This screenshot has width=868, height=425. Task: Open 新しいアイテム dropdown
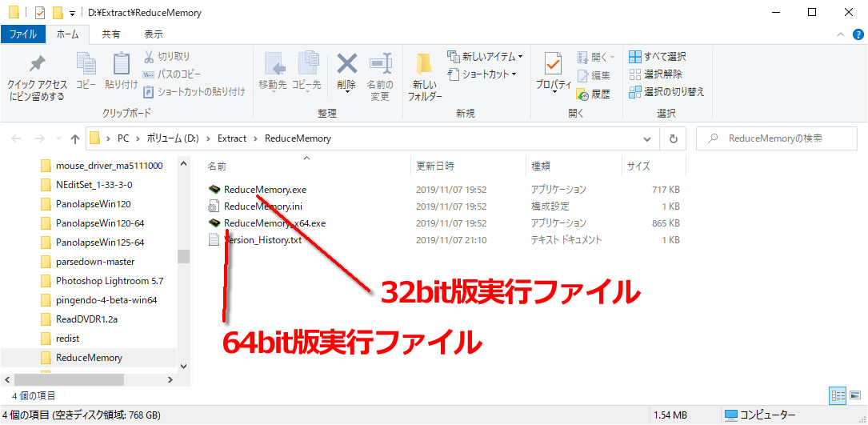pos(485,57)
